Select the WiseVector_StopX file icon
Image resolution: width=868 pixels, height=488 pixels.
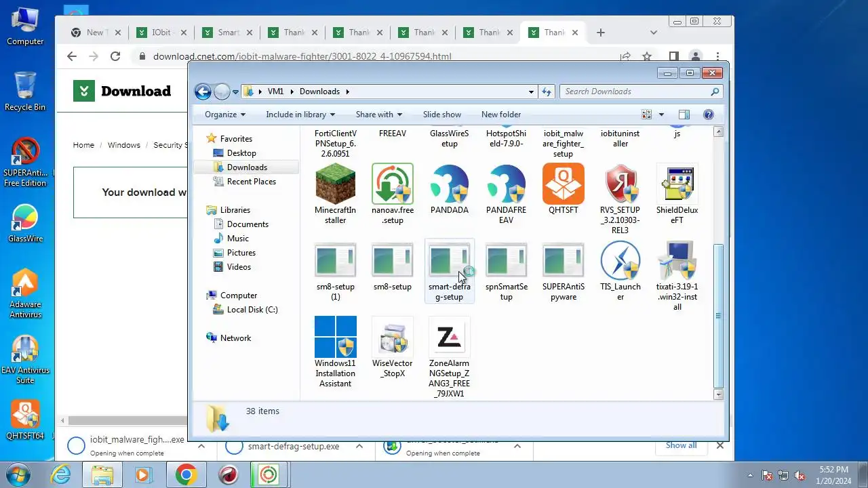(392, 337)
